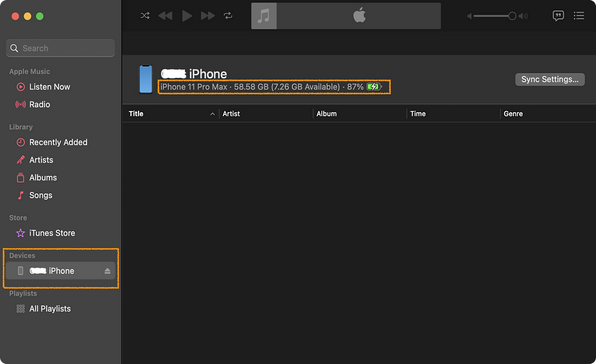Open the Up Next queue

pos(579,16)
